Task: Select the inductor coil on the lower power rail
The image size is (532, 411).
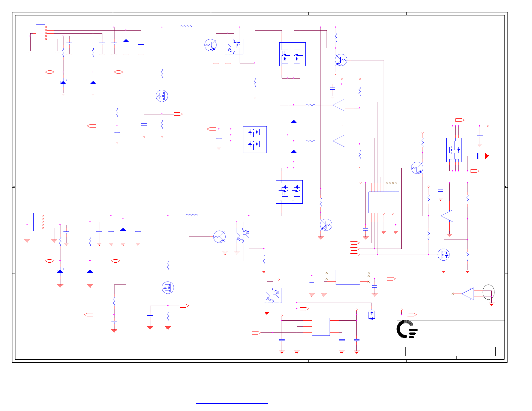Action: tap(192, 215)
